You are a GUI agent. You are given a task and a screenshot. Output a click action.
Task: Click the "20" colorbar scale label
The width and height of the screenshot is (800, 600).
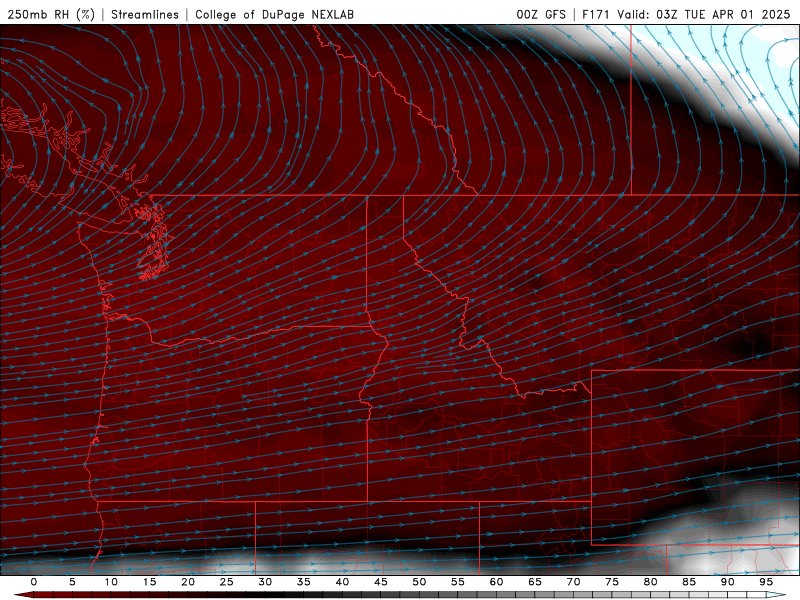click(188, 582)
